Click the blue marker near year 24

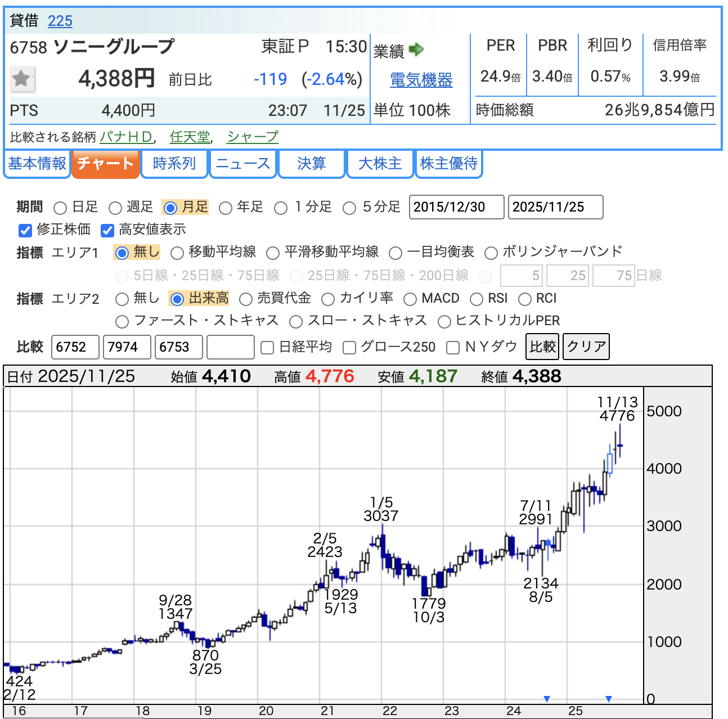point(546,699)
